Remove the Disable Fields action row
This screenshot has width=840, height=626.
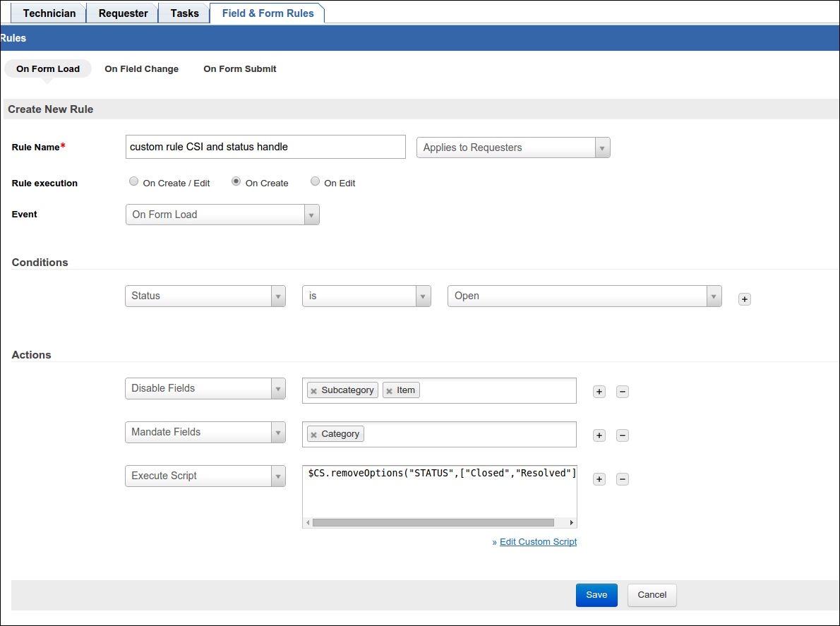tap(623, 392)
